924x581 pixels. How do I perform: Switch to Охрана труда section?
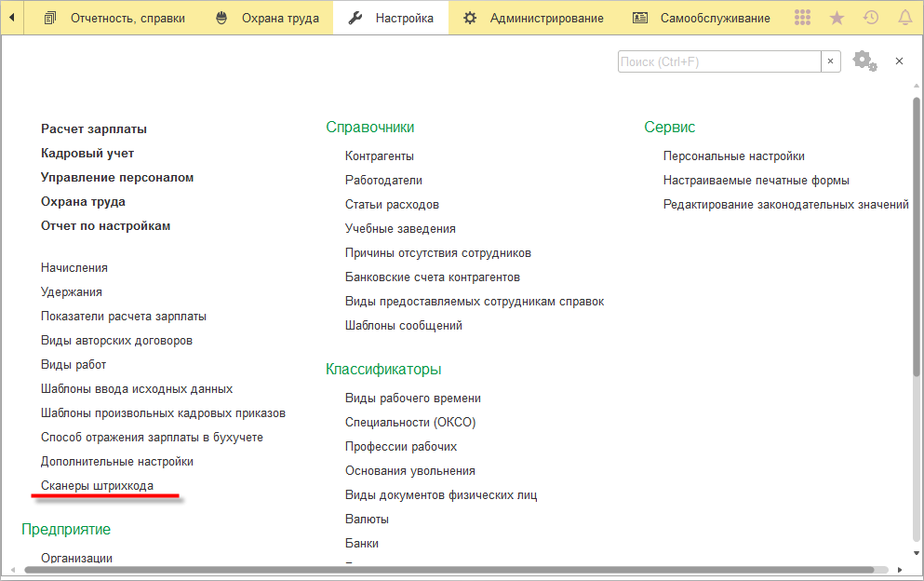280,19
